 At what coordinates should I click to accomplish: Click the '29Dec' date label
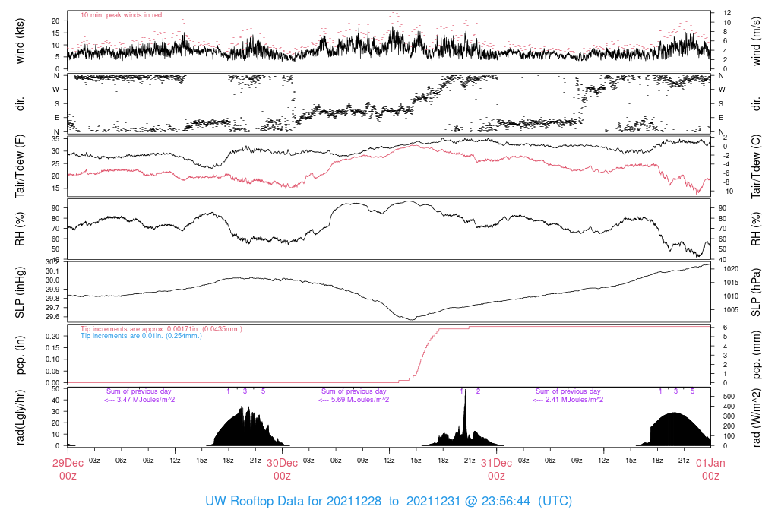coord(68,463)
